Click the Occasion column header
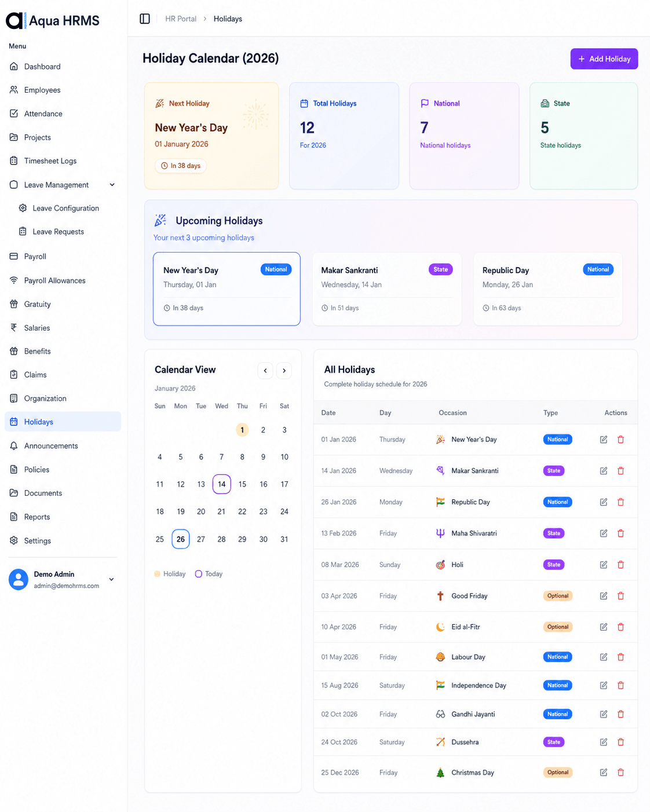Viewport: 650px width, 812px height. pyautogui.click(x=452, y=413)
